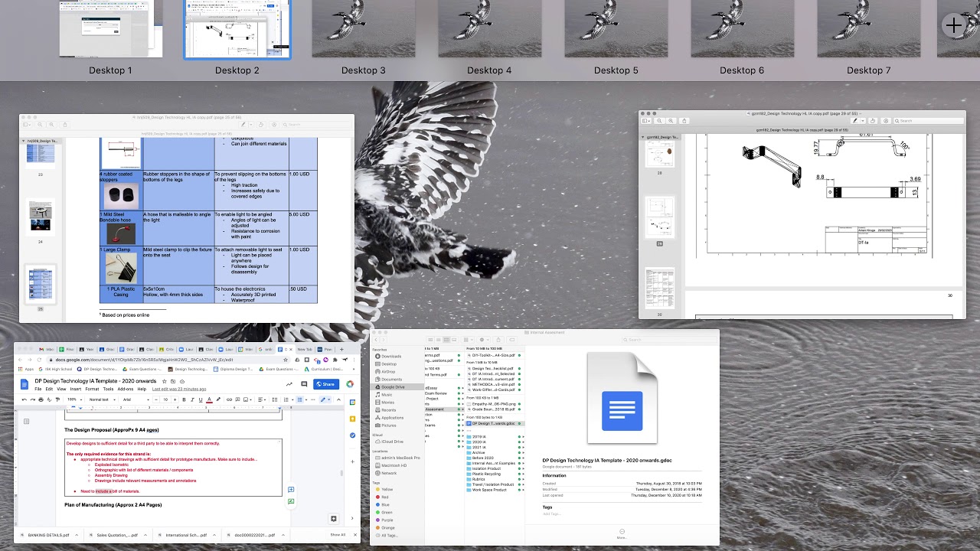
Task: Open the Finder action gear dropdown
Action: [484, 340]
